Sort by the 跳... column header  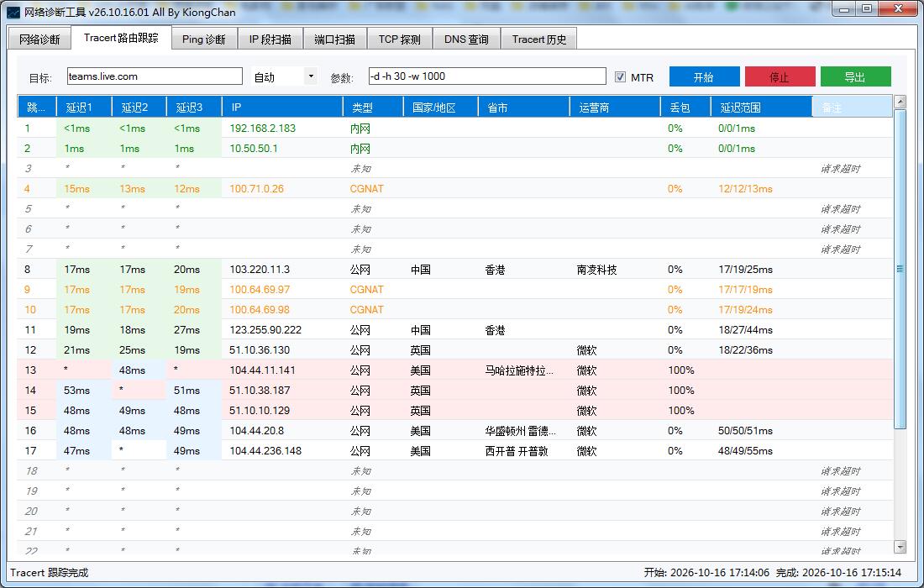pos(36,108)
